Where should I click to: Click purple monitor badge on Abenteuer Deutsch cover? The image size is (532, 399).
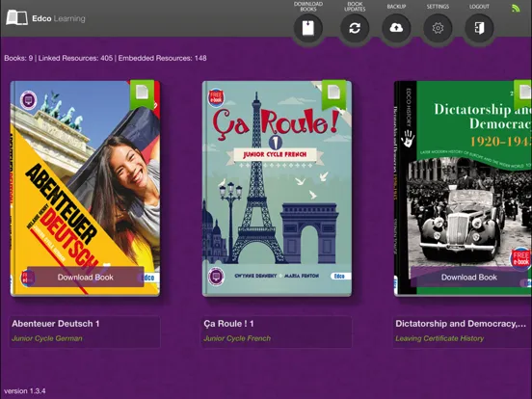[x=28, y=100]
